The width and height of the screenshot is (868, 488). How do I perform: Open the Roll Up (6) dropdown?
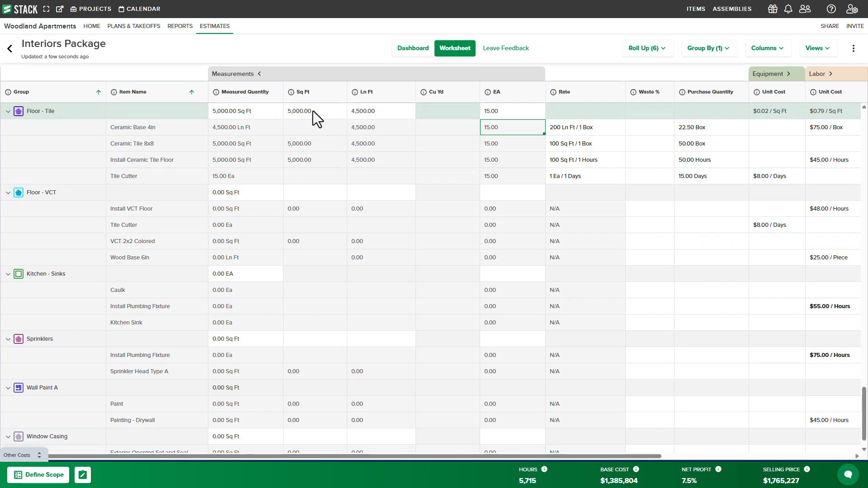click(x=647, y=48)
